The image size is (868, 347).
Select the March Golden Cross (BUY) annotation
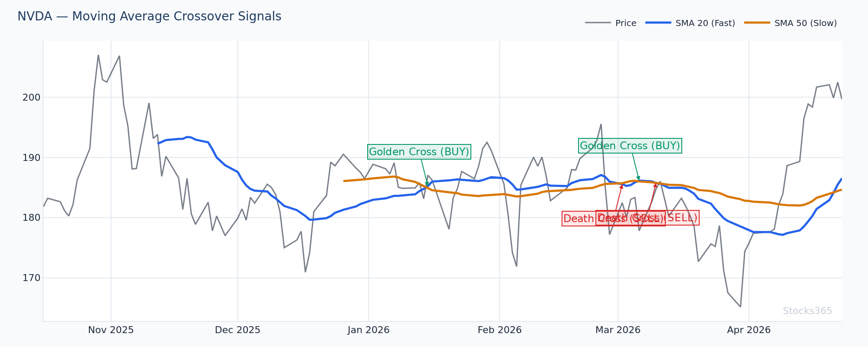tap(630, 146)
